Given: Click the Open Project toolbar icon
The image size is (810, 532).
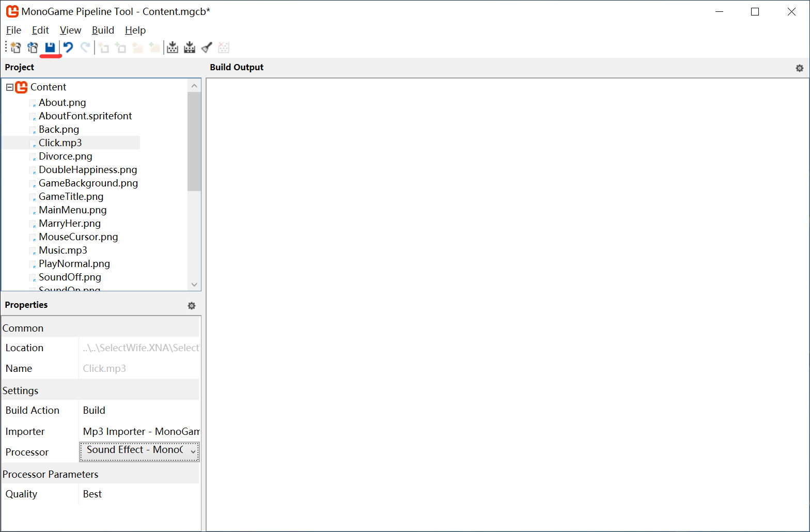Looking at the screenshot, I should click(x=33, y=48).
